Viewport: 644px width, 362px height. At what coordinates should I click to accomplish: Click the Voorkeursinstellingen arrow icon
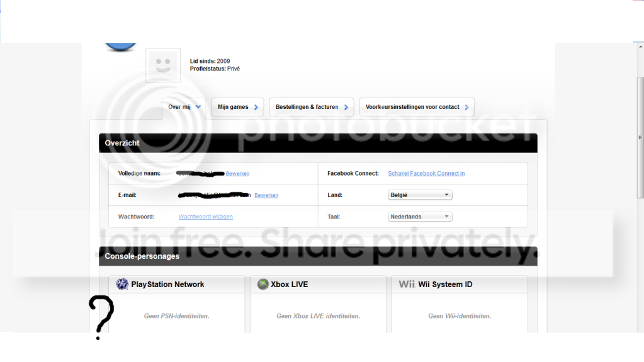(x=466, y=107)
